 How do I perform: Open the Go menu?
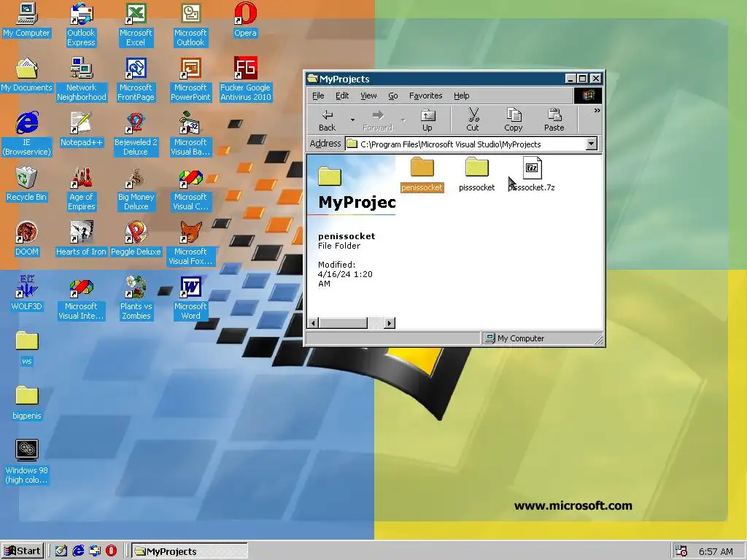(393, 96)
